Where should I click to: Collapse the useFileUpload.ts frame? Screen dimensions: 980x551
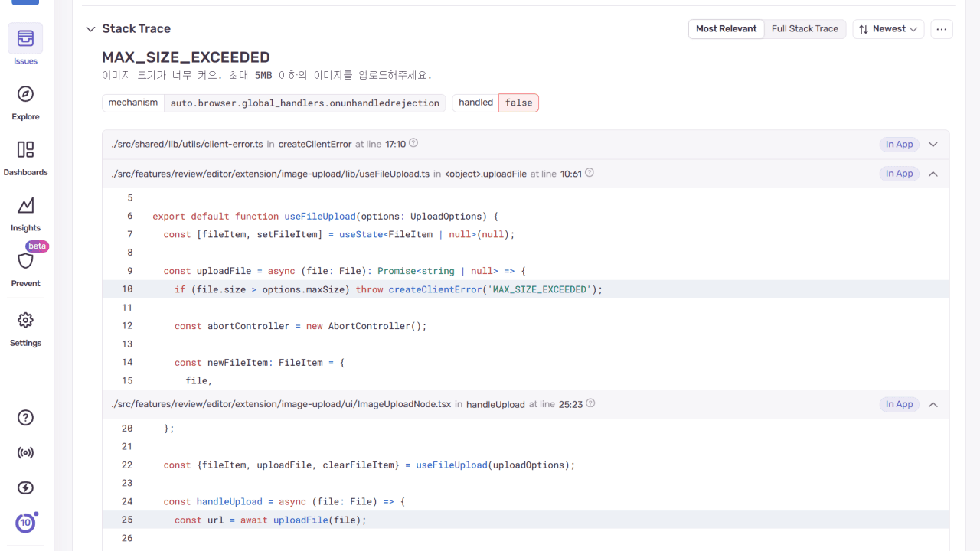933,174
